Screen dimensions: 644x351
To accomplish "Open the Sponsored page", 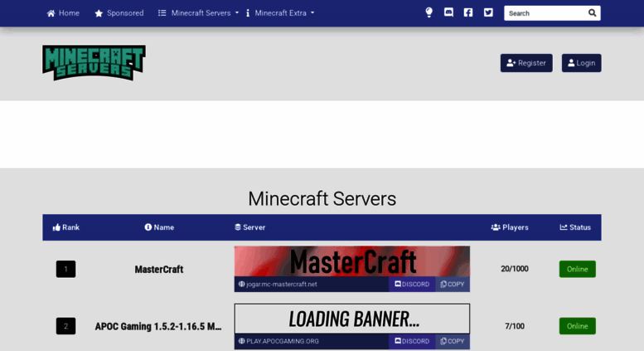I will tap(119, 13).
